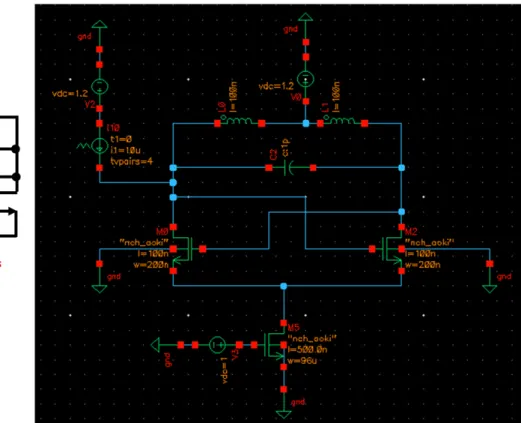
Task: Select gnd symbol above V0 source
Action: tap(305, 17)
